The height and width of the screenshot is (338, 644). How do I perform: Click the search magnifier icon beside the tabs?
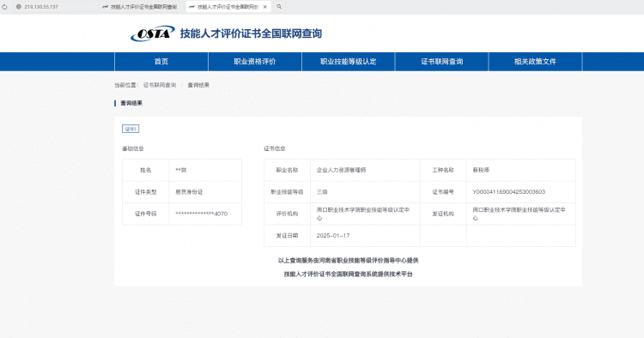279,7
